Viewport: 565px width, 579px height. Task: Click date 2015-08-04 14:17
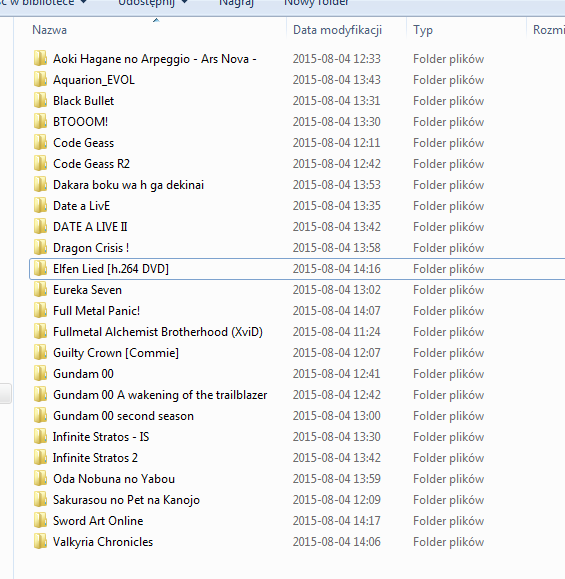click(x=336, y=521)
